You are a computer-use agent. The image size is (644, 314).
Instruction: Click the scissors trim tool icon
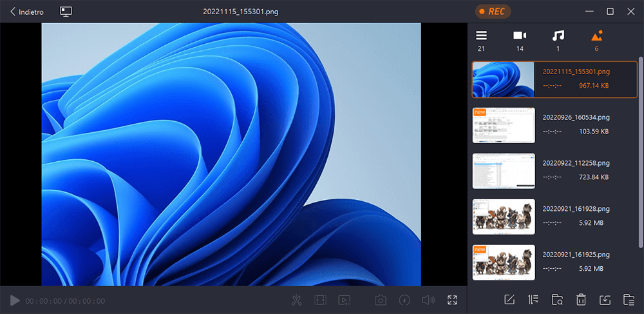tap(296, 300)
